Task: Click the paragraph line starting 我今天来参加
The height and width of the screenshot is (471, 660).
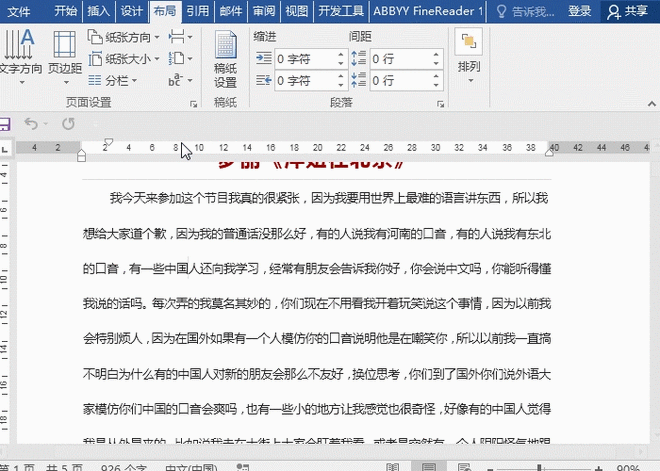Action: click(329, 198)
